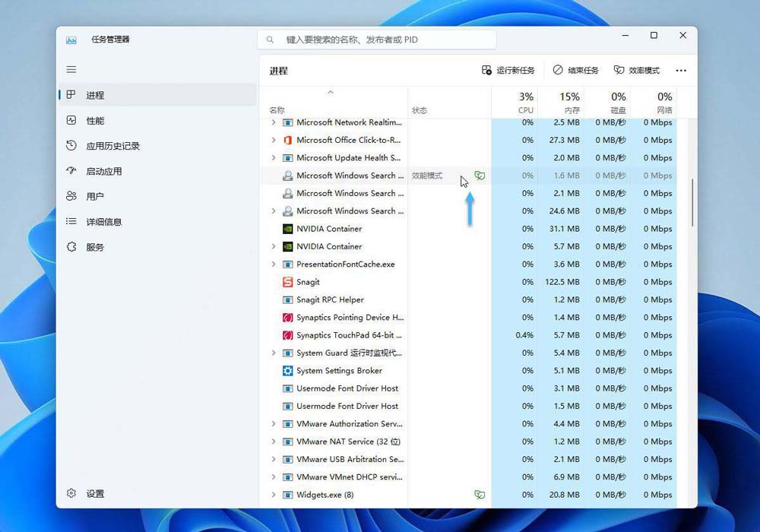
Task: Expand Microsoft Office Click-to-Run process
Action: 274,140
